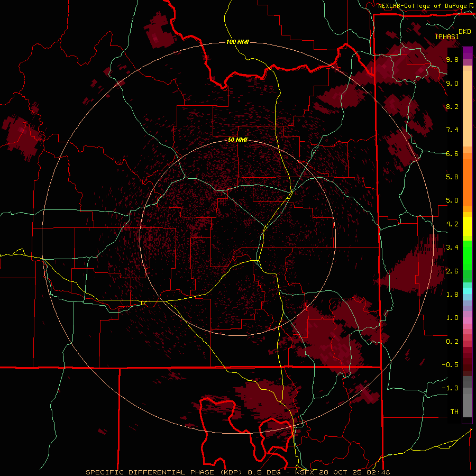The height and width of the screenshot is (476, 476).
Task: Click the "DKD" label above the legend
Action: [465, 32]
